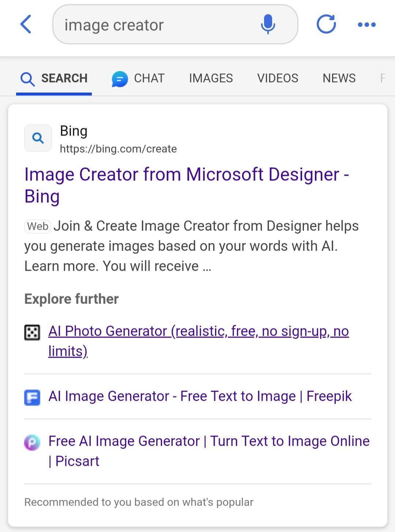Click the Chat bubble icon

pos(120,79)
